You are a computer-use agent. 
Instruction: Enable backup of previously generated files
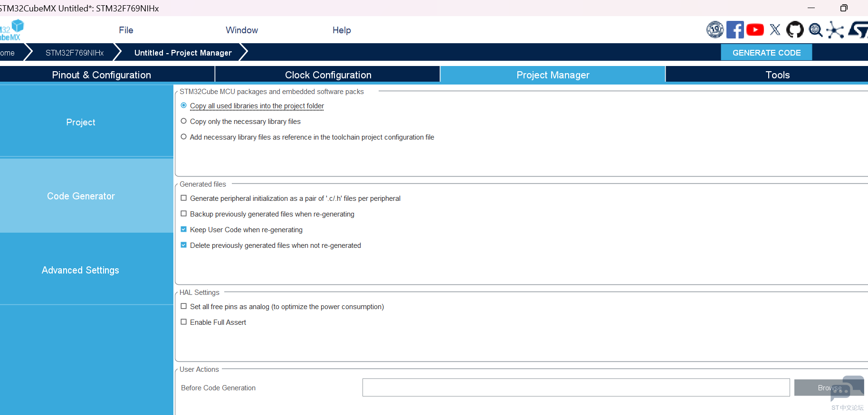pos(184,214)
